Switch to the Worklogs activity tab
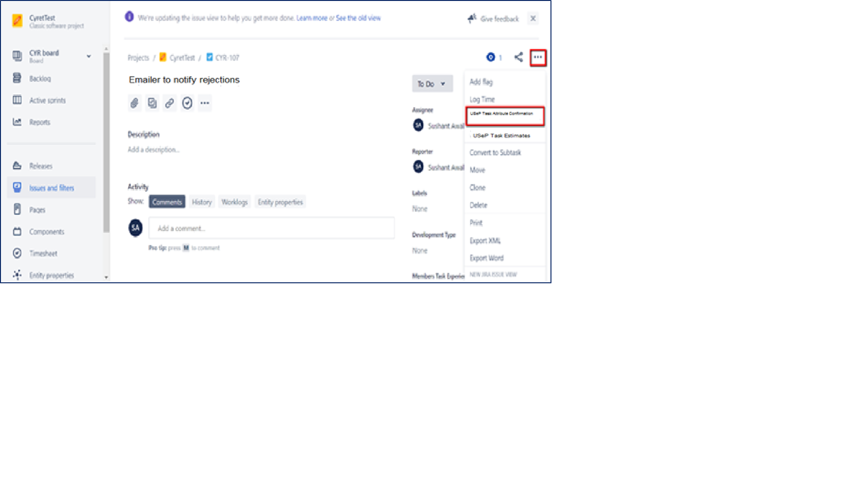This screenshot has width=841, height=504. coord(234,202)
